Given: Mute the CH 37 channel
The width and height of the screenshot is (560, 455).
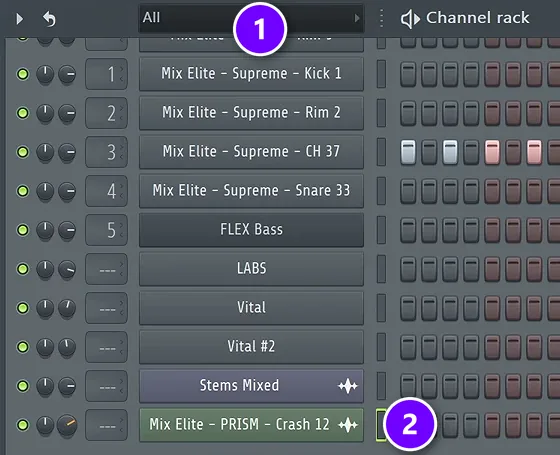Looking at the screenshot, I should point(23,152).
